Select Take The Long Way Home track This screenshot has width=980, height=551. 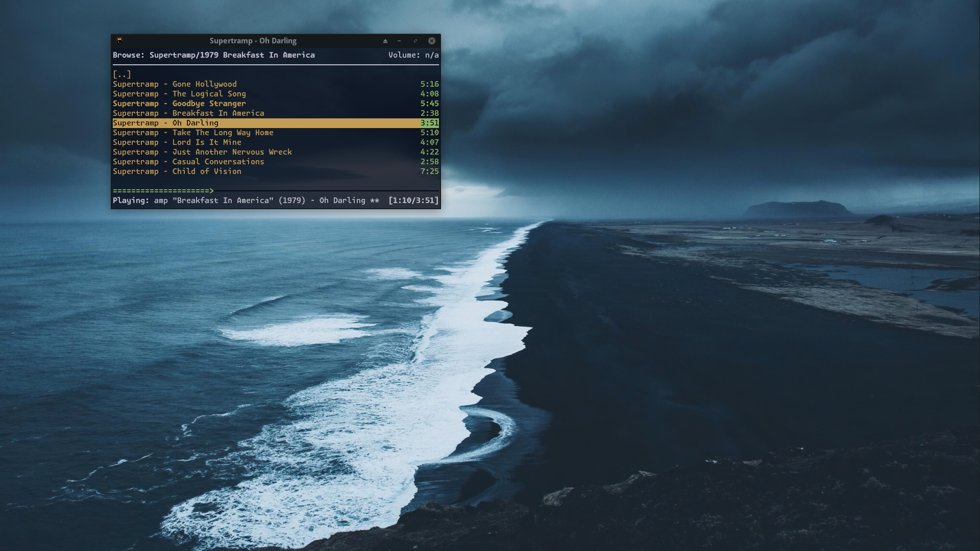(193, 133)
